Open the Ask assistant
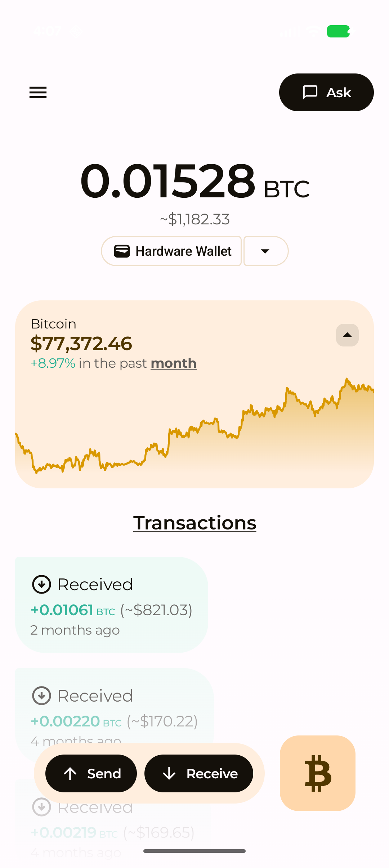 pos(326,93)
